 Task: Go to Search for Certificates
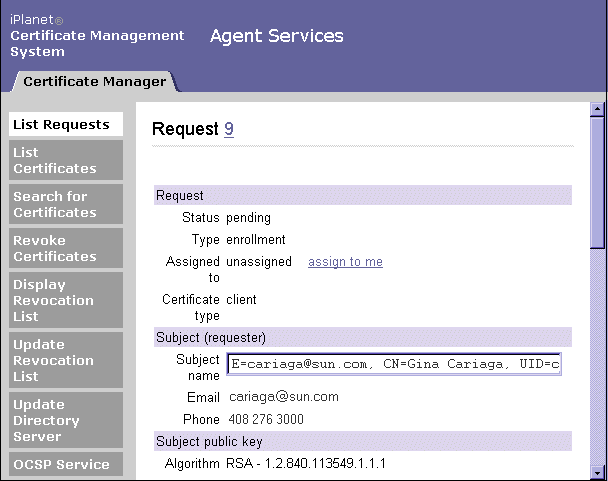pyautogui.click(x=66, y=204)
